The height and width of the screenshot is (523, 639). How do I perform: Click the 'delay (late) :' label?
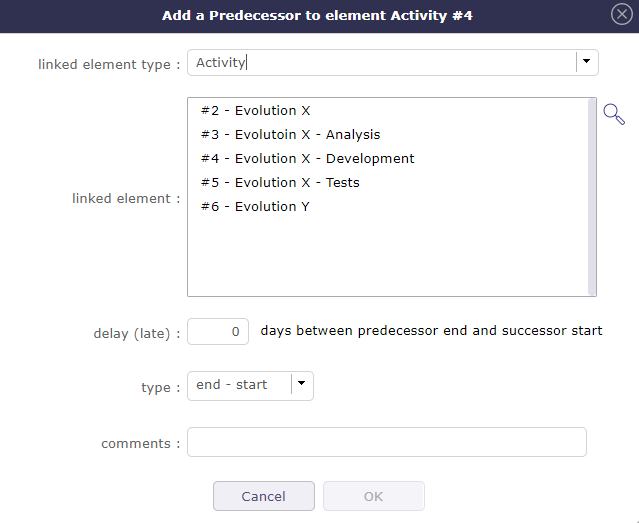click(x=137, y=333)
